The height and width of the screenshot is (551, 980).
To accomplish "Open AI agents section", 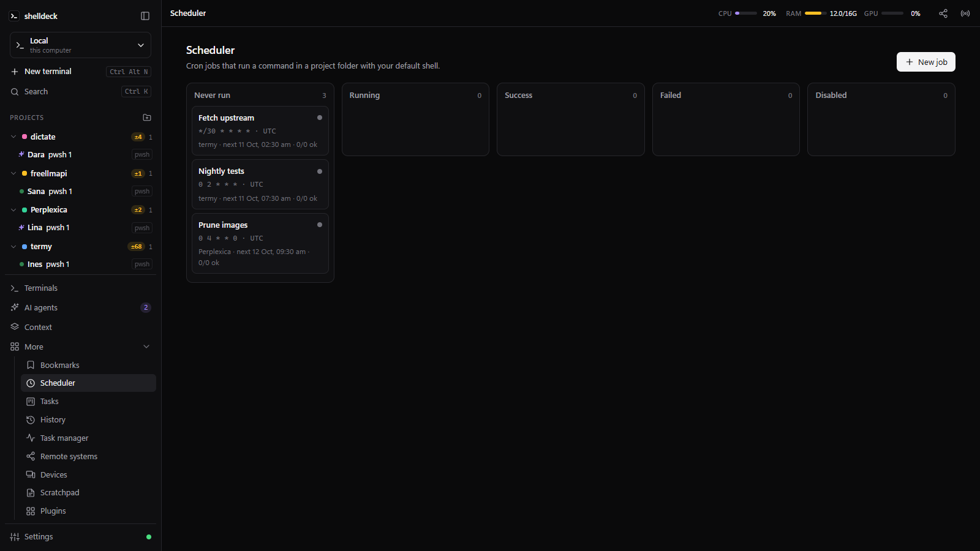I will pyautogui.click(x=80, y=307).
